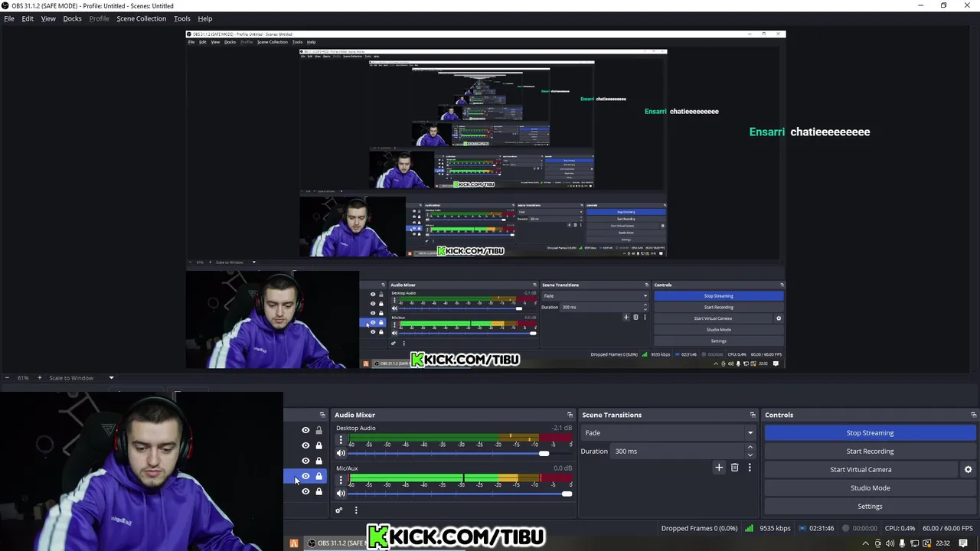
Task: Undock the panel left of Audio Mixer
Action: tap(322, 415)
